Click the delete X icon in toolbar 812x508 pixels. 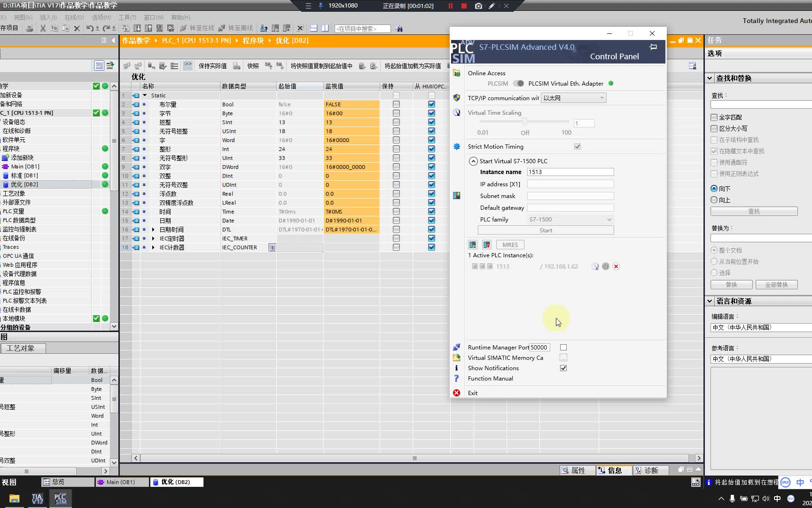(77, 28)
